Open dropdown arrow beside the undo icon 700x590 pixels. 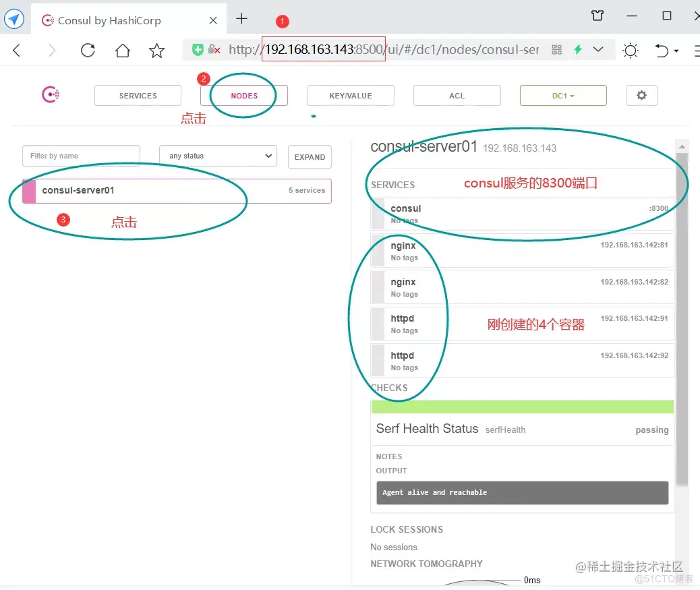[x=676, y=51]
